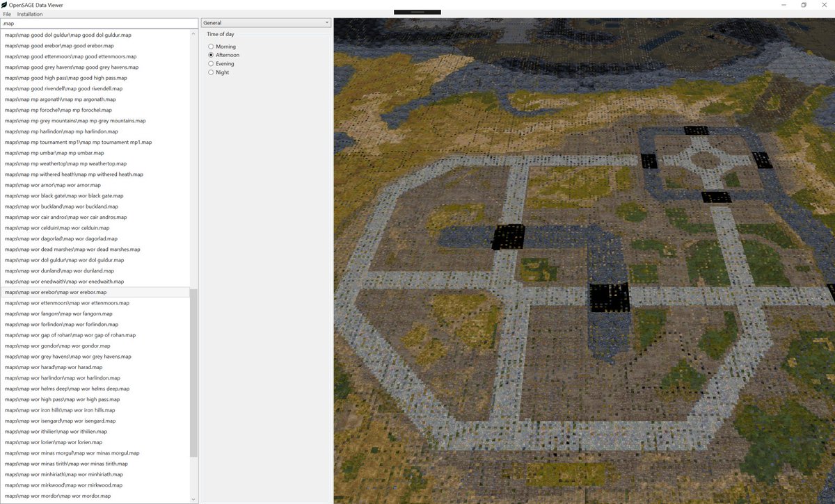Select map wor high pass.map
This screenshot has width=835, height=504.
click(95, 400)
